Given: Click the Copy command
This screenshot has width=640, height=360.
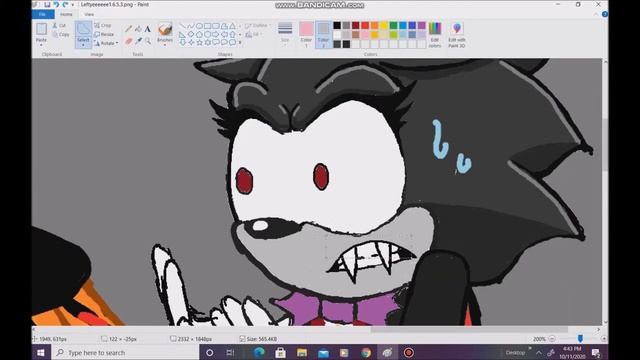Looking at the screenshot, I should [x=61, y=35].
